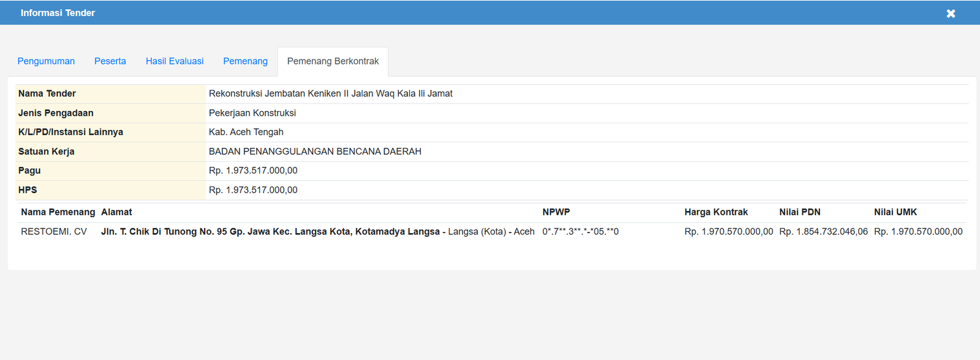980x360 pixels.
Task: Select the Pekerjaan Konstruksi value
Action: coord(252,113)
